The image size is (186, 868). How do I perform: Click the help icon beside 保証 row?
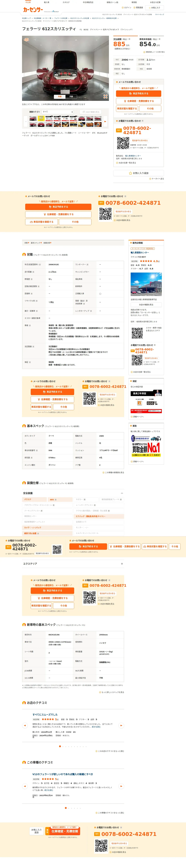30,362
